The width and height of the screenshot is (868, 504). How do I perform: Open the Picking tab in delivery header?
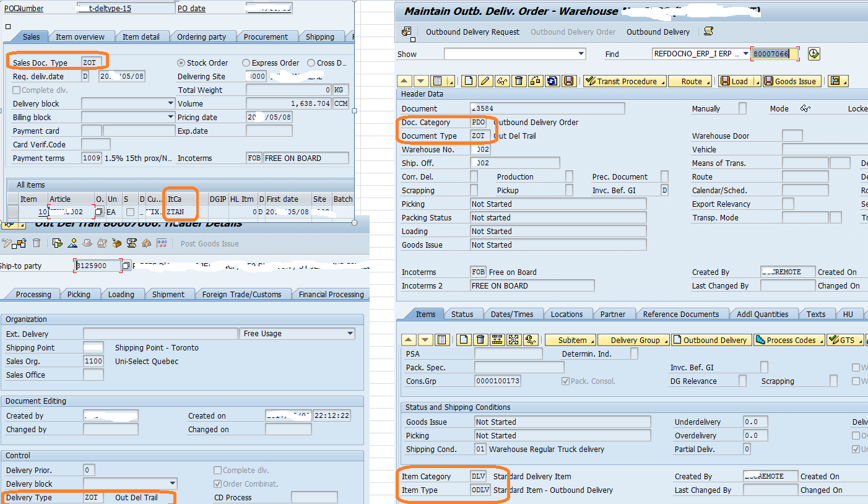(79, 294)
